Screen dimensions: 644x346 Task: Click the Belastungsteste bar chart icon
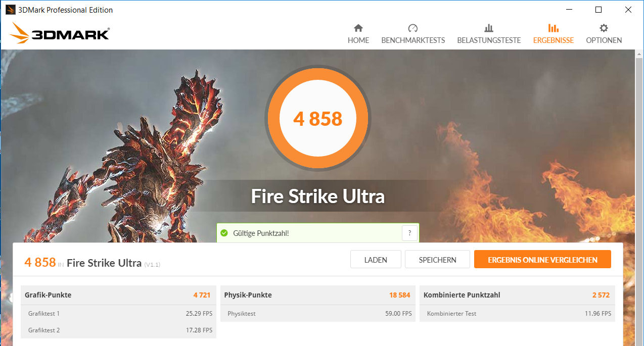point(489,28)
